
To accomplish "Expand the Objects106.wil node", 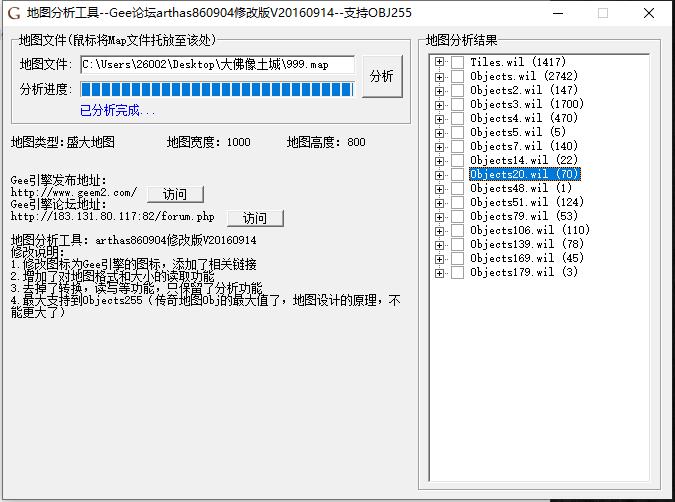I will (x=439, y=231).
